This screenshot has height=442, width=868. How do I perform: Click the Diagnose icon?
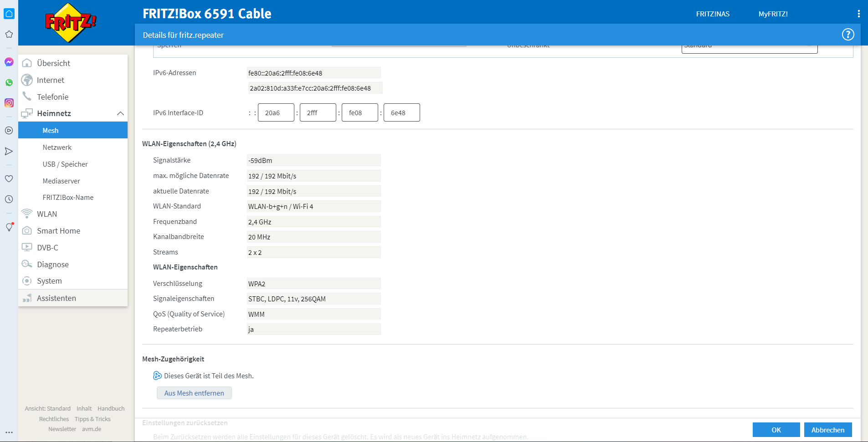27,264
